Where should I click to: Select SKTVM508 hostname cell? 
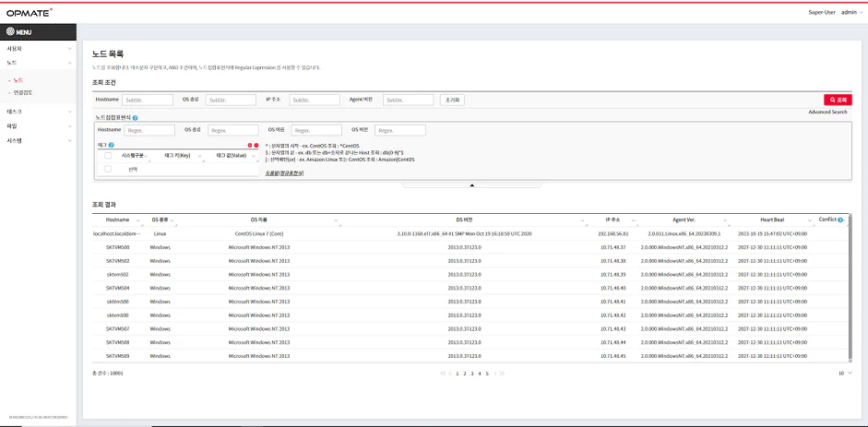pos(118,342)
